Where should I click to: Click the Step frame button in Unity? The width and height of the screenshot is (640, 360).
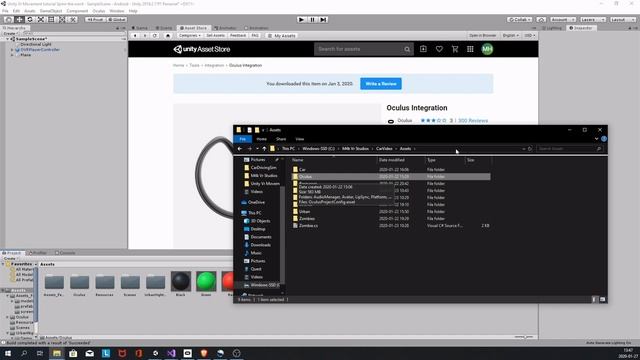point(323,20)
